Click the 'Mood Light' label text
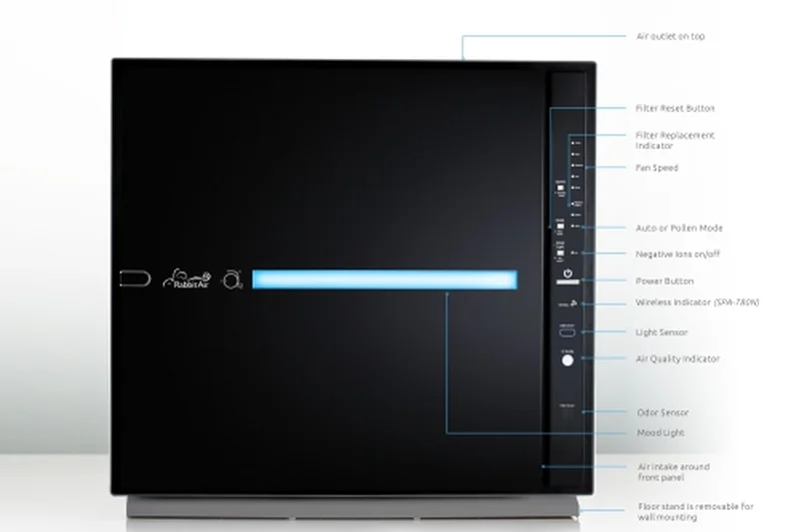 click(x=660, y=433)
